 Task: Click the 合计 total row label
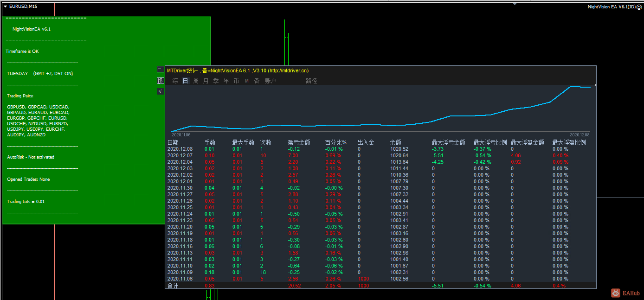173,286
